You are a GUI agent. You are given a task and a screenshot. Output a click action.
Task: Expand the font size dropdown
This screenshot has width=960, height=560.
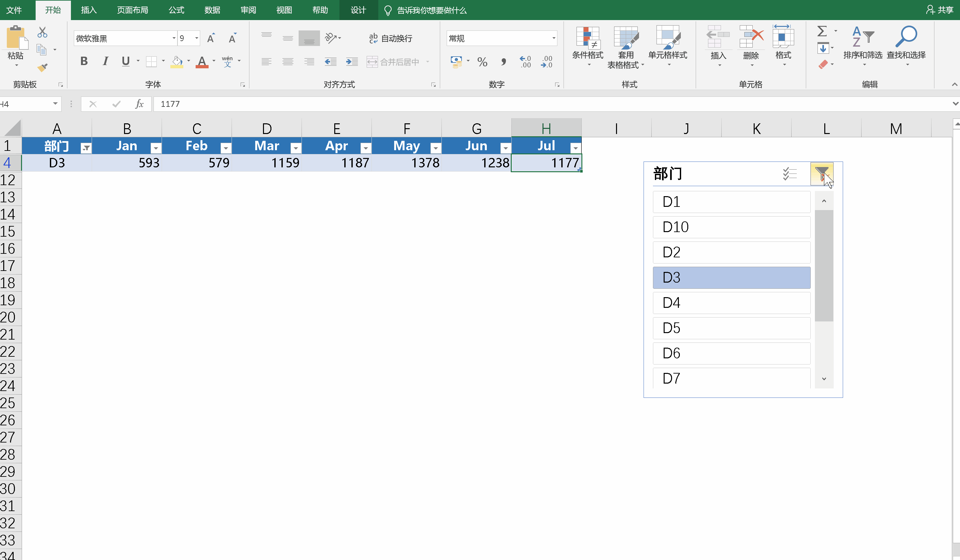(197, 38)
